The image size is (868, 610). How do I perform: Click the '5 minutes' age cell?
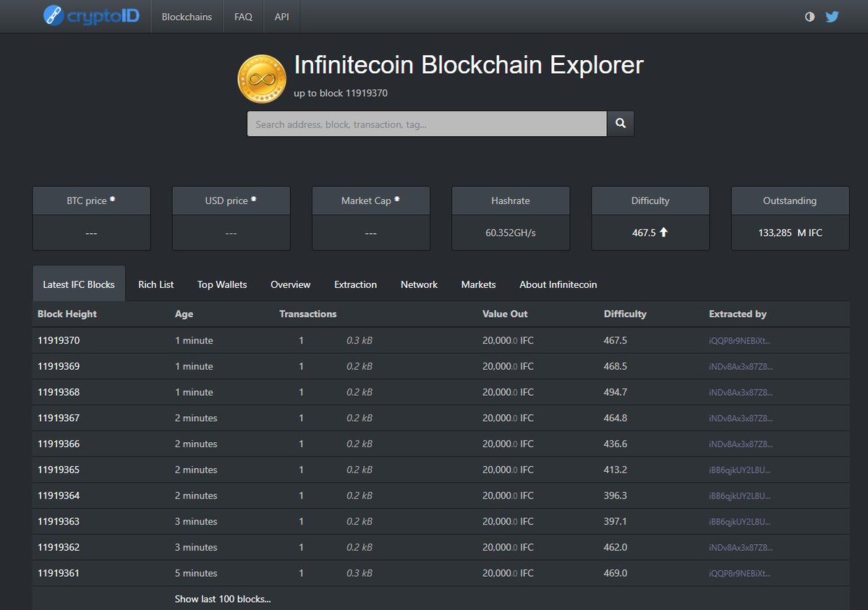(196, 573)
